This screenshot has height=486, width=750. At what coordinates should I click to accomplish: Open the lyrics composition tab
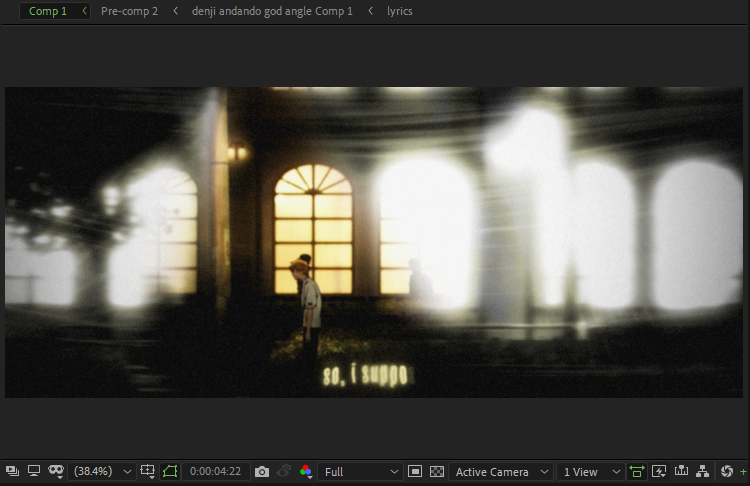tap(400, 11)
